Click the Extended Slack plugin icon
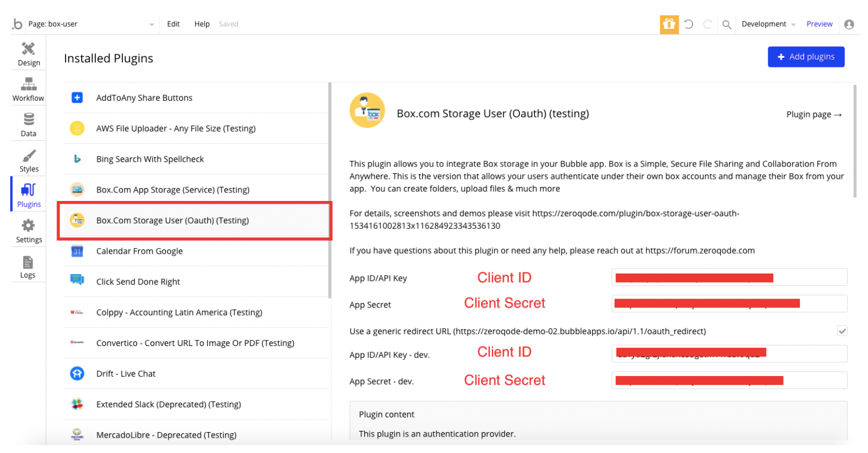This screenshot has width=868, height=453. click(77, 404)
